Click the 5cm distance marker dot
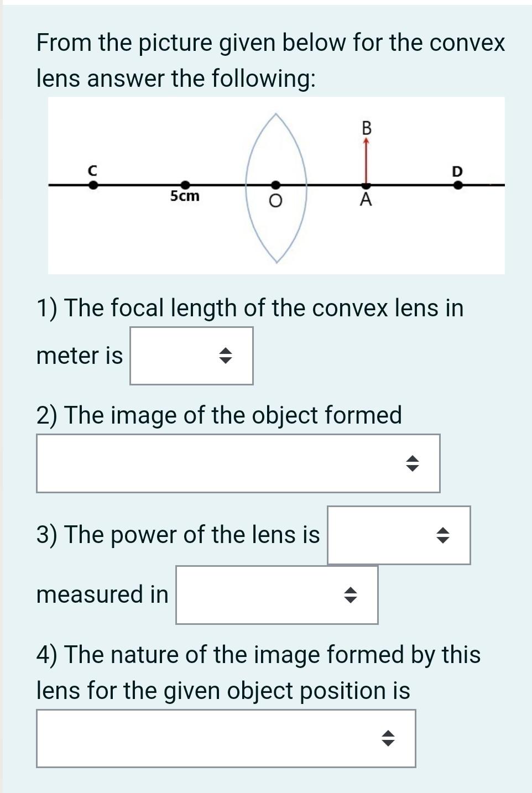 coord(185,184)
